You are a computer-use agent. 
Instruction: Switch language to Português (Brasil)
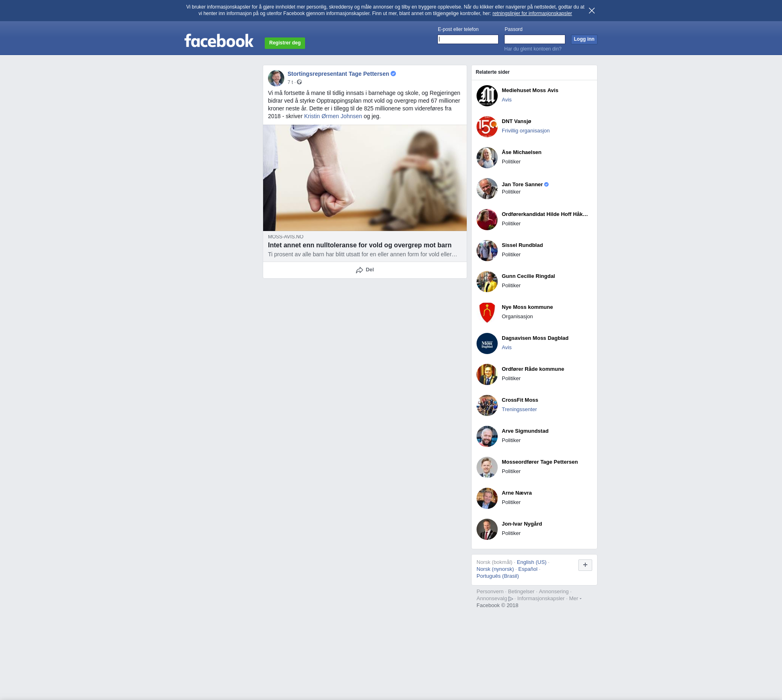(497, 576)
